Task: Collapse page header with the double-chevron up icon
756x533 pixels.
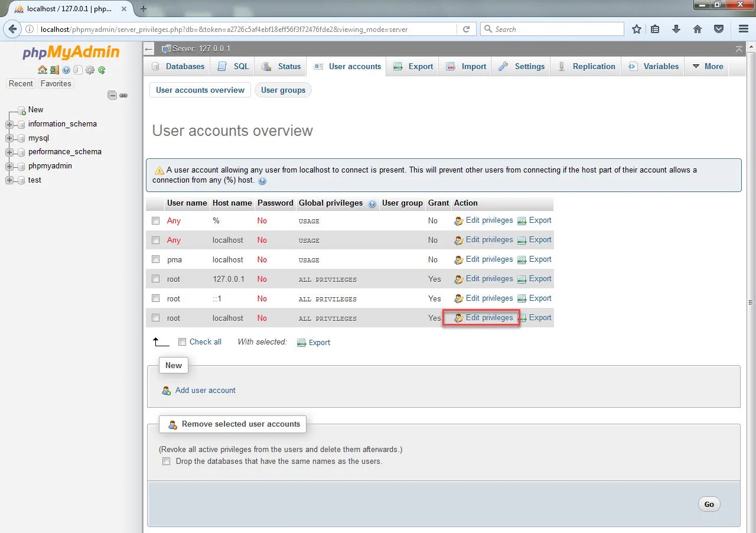Action: [x=739, y=48]
